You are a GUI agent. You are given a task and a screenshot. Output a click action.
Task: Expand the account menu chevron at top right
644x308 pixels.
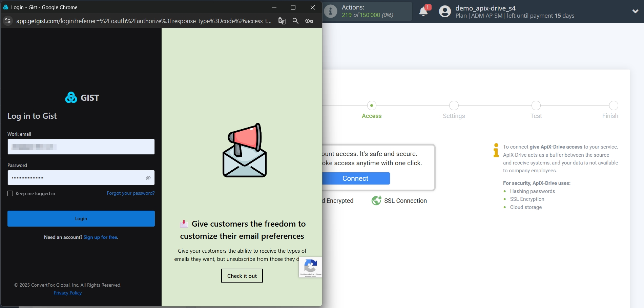click(x=635, y=11)
